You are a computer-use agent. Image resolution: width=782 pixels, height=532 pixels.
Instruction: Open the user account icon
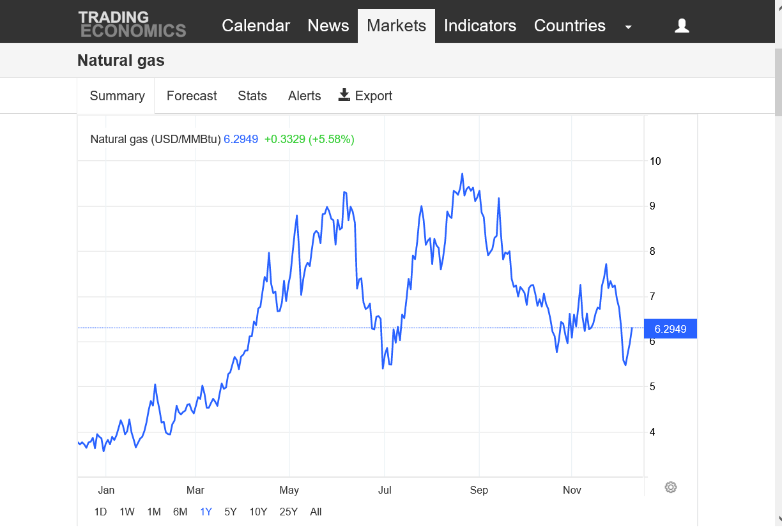[682, 26]
